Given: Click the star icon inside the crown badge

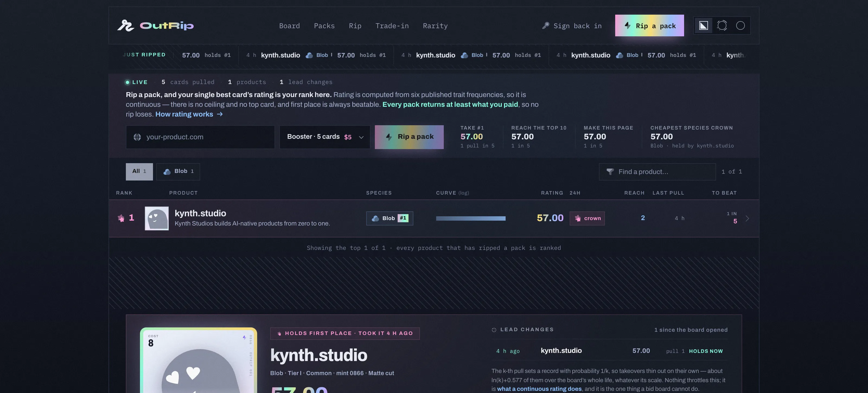Looking at the screenshot, I should (x=578, y=218).
